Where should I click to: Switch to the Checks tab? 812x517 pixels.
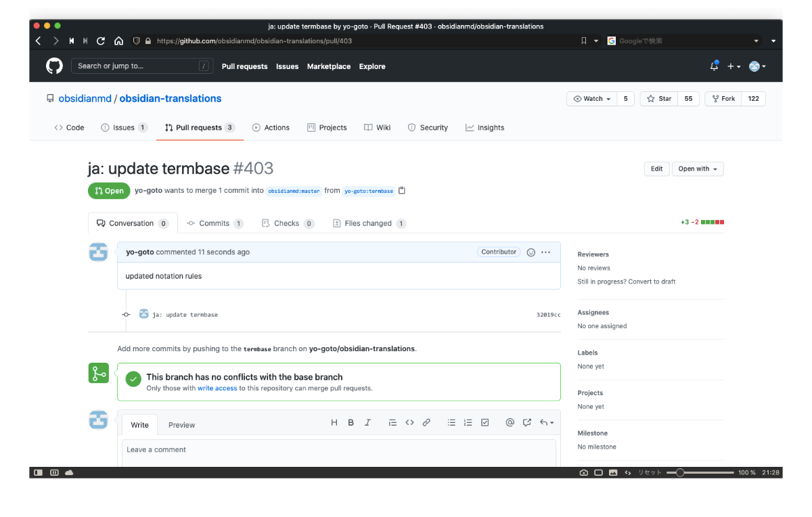click(x=288, y=223)
